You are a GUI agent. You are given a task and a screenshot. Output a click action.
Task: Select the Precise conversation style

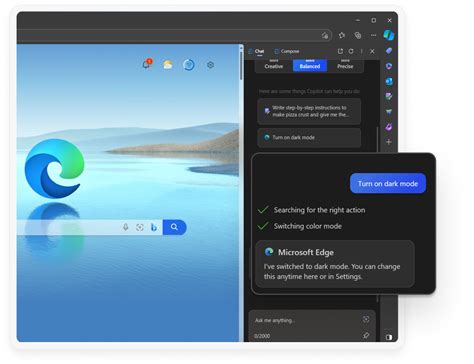click(345, 66)
